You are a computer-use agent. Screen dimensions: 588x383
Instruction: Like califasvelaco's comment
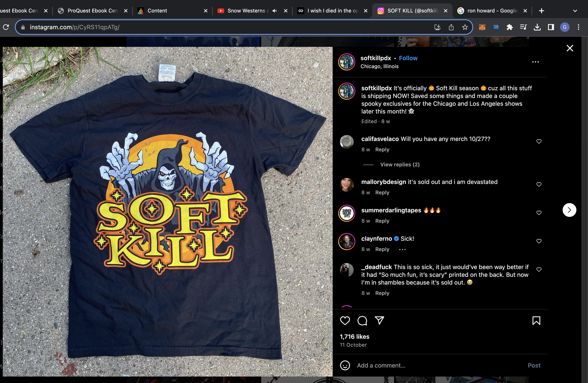539,141
